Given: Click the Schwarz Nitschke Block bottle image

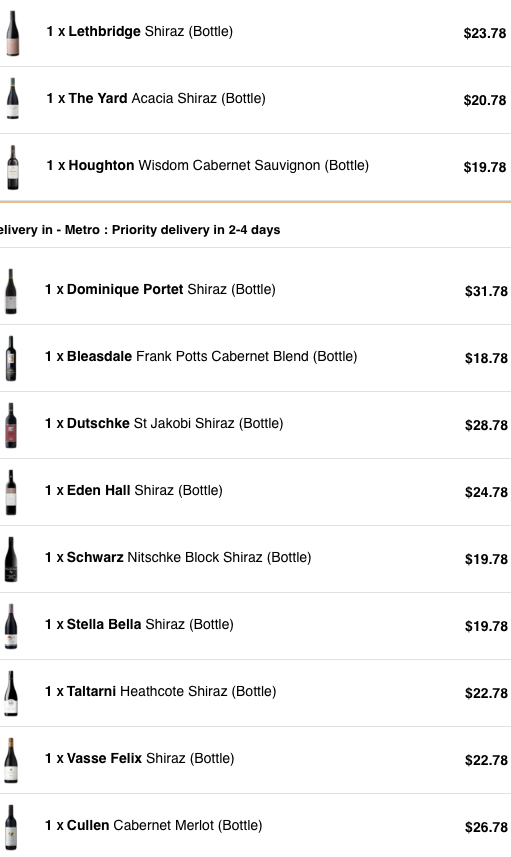Looking at the screenshot, I should pos(11,560).
